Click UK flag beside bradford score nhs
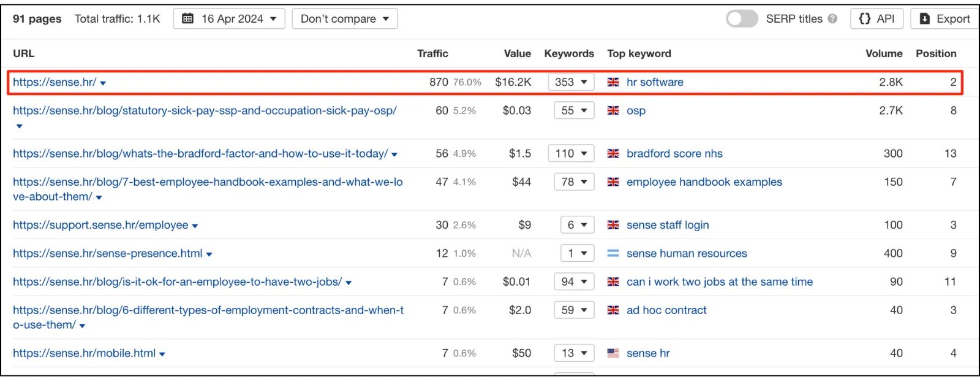This screenshot has width=980, height=379. click(613, 154)
